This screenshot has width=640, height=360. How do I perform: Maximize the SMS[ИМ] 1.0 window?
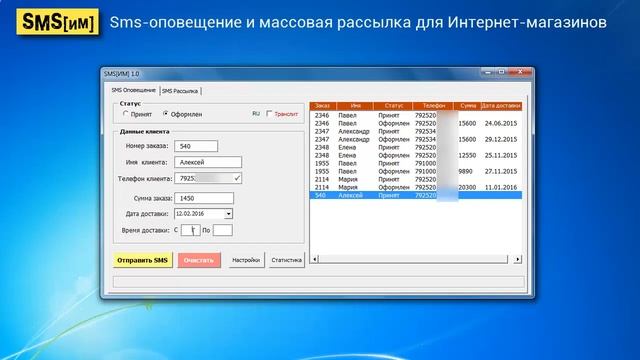[502, 72]
